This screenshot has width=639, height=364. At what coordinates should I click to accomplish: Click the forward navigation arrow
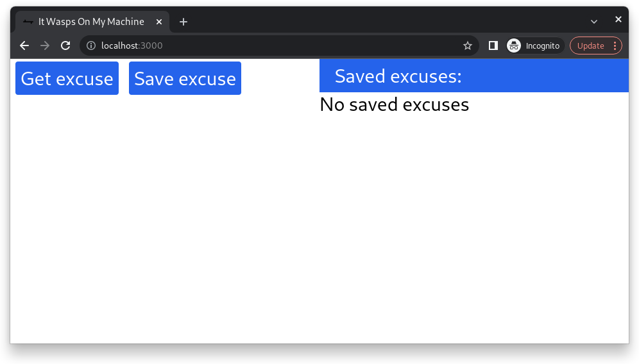tap(45, 45)
